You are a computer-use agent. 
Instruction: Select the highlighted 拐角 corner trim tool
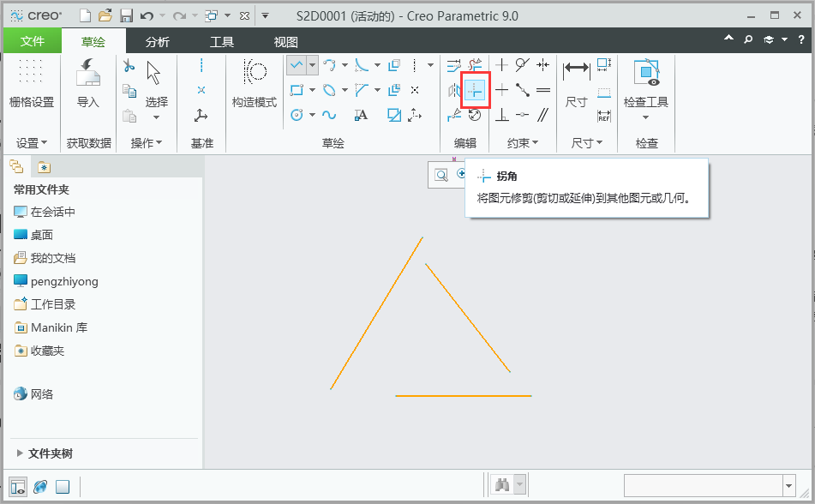coord(475,88)
